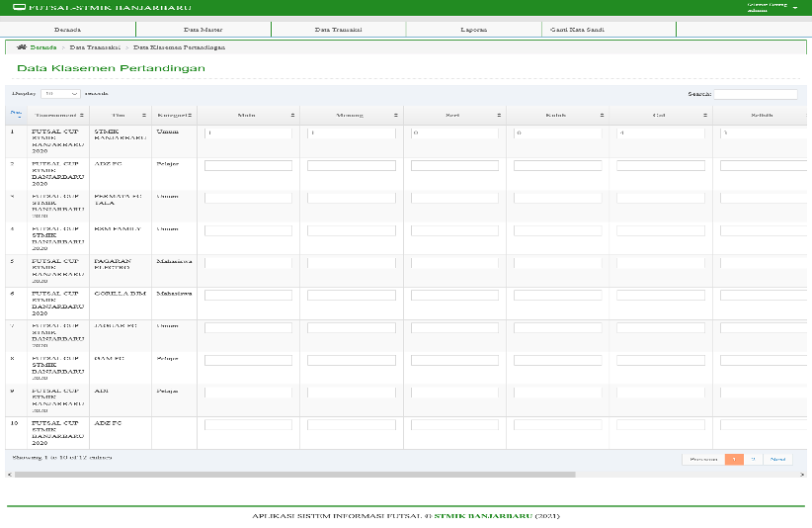
Task: Select the JAGUAR FC team cell
Action: pyautogui.click(x=121, y=336)
